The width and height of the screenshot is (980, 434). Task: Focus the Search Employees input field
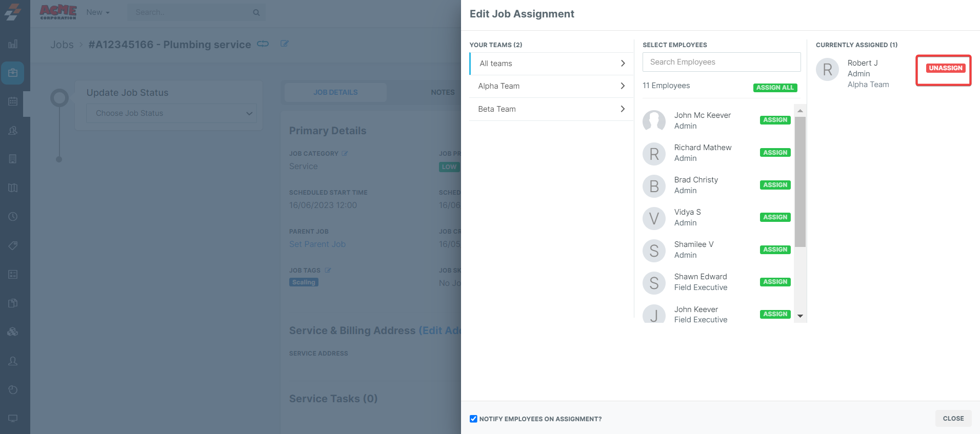click(721, 62)
